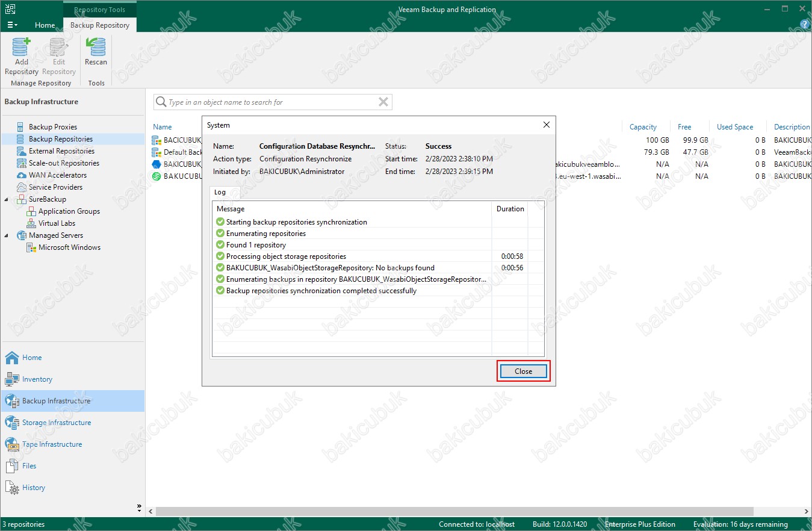Click the 'Success' status text in the dialog
812x531 pixels.
[x=438, y=146]
